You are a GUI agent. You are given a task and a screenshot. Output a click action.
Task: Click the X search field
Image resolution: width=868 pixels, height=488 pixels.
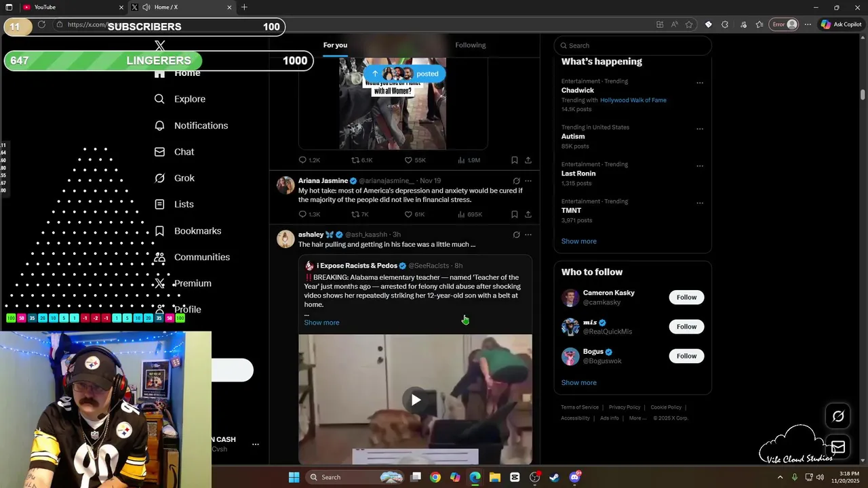(x=633, y=45)
